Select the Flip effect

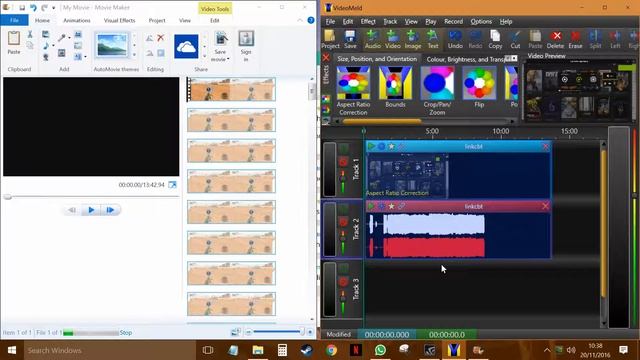click(x=479, y=87)
